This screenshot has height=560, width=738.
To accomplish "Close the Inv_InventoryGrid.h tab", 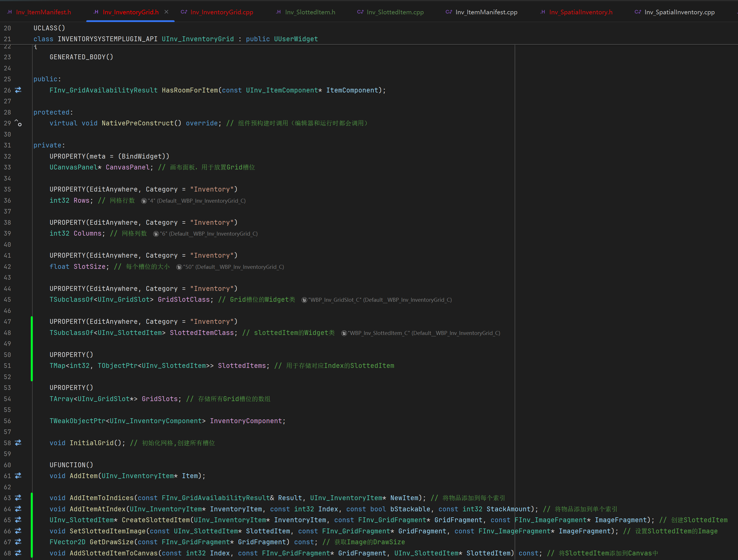I will pos(166,12).
